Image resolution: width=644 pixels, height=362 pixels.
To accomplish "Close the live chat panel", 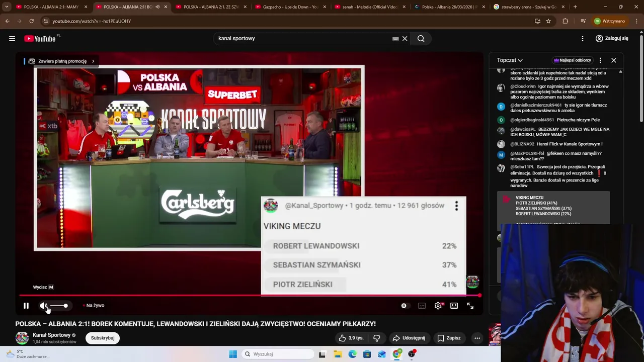I will coord(614,60).
